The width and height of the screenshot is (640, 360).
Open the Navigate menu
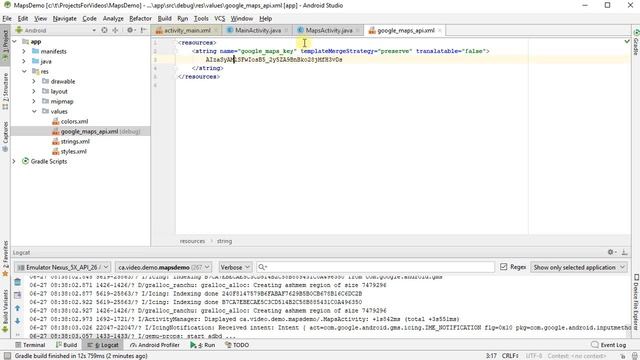click(x=64, y=18)
